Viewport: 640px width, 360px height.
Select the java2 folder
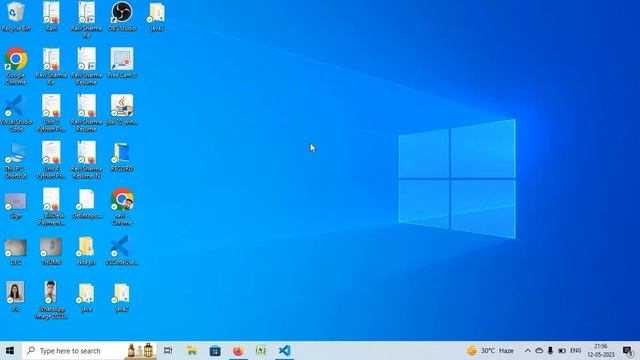click(122, 297)
